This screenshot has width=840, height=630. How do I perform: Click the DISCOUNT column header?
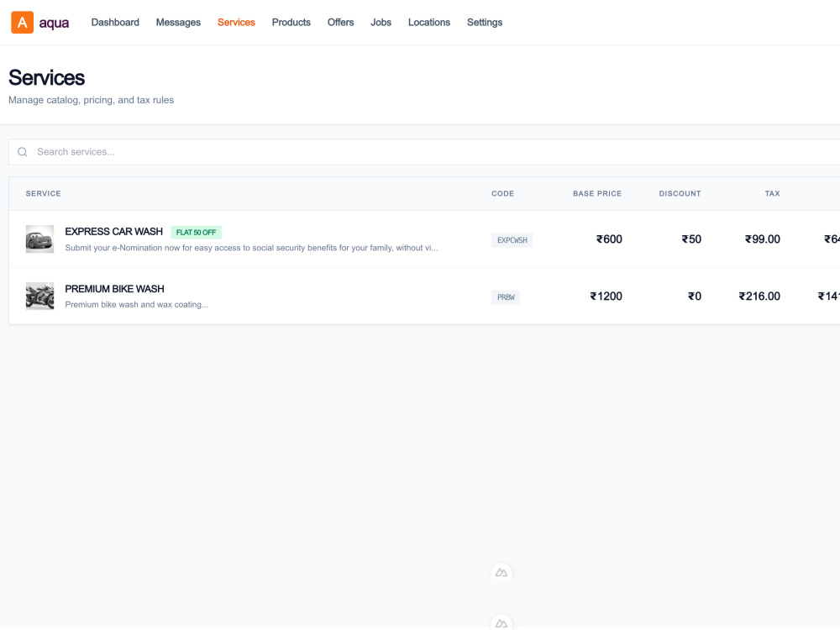tap(680, 193)
